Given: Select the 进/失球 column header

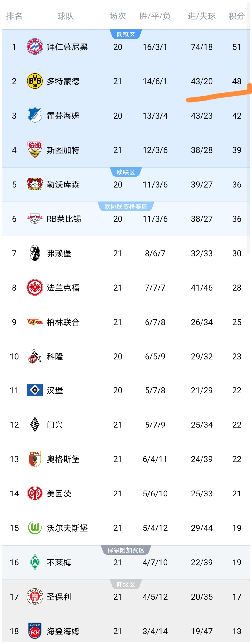Looking at the screenshot, I should click(202, 16).
